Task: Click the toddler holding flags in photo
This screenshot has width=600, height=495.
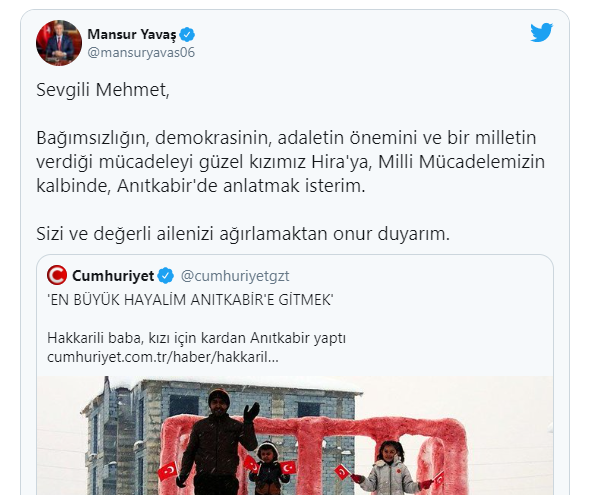Action: [268, 469]
